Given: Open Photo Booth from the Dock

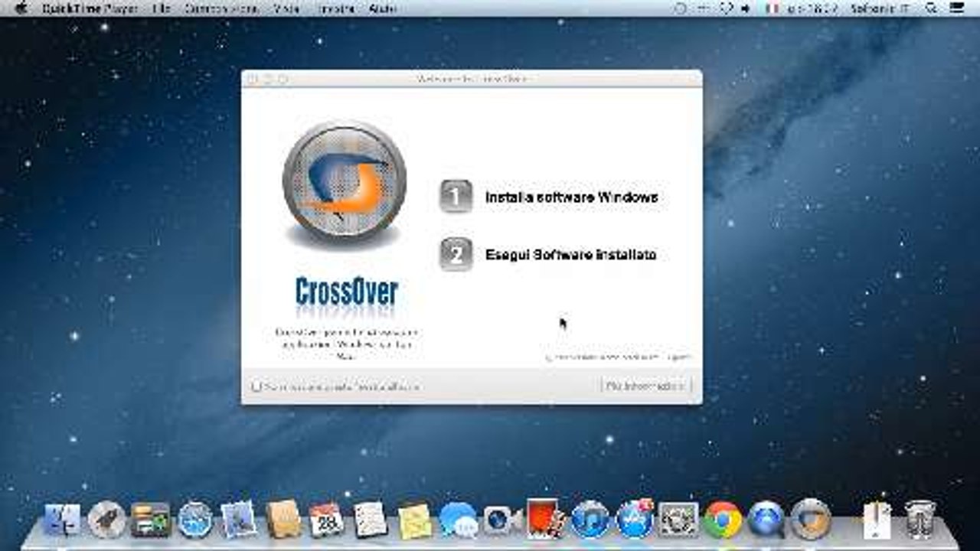Looking at the screenshot, I should pos(546,519).
